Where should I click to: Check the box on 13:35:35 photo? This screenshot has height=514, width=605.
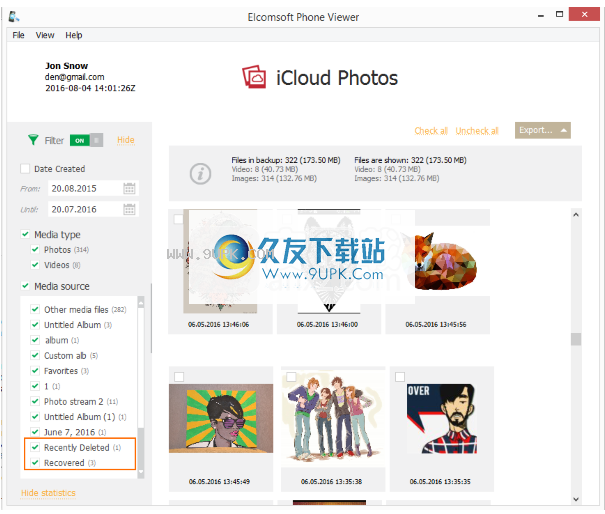pos(400,377)
